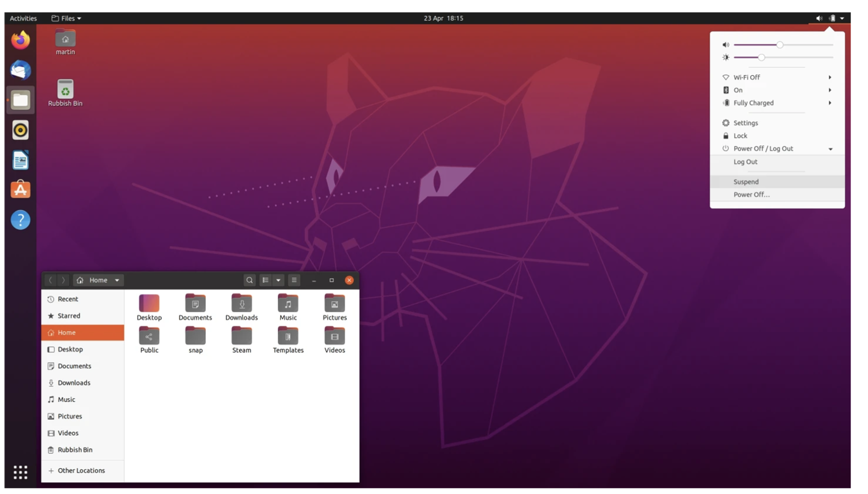
Task: Click the search icon in Files toolbar
Action: (249, 280)
